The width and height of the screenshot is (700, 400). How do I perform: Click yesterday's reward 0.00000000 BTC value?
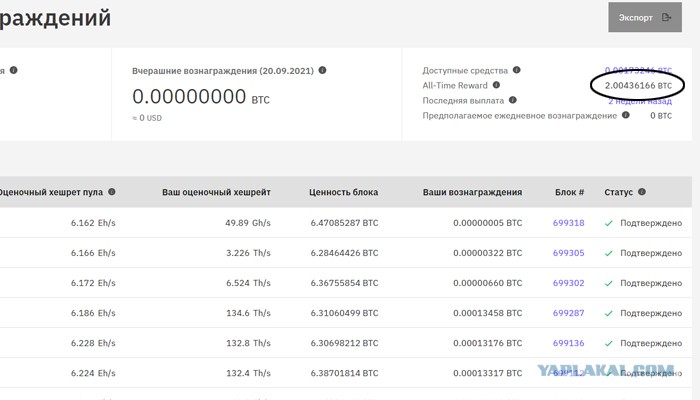pos(201,96)
